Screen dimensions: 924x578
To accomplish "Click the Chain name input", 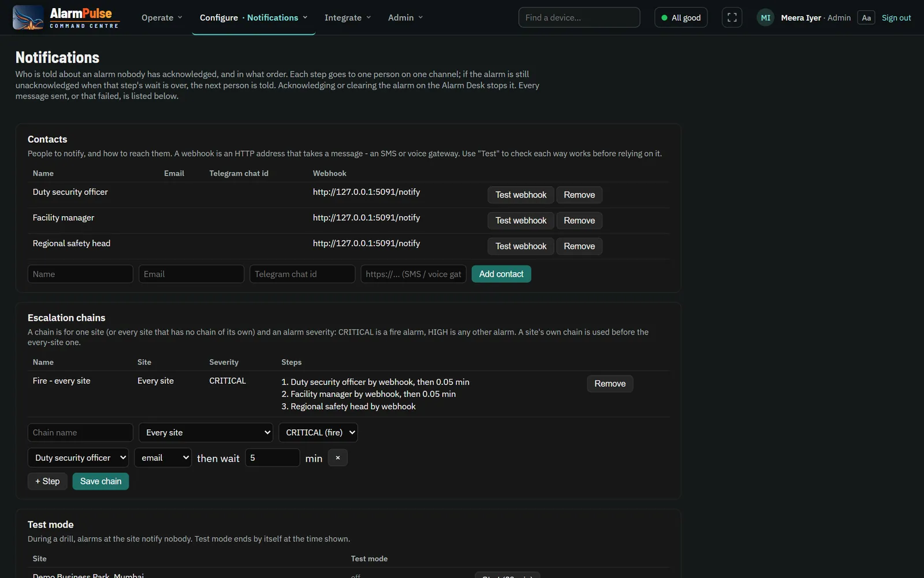I will (x=80, y=432).
